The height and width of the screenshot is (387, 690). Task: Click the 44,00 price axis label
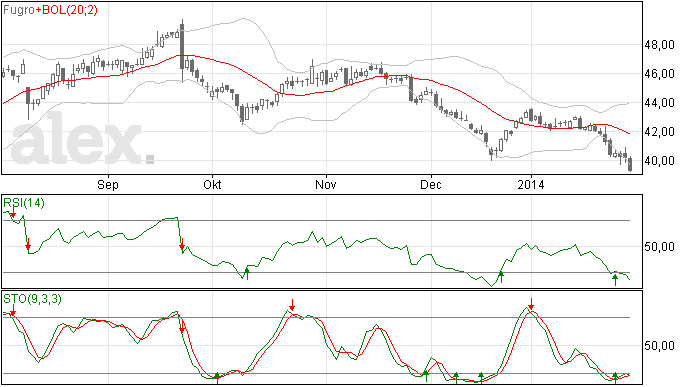[659, 103]
